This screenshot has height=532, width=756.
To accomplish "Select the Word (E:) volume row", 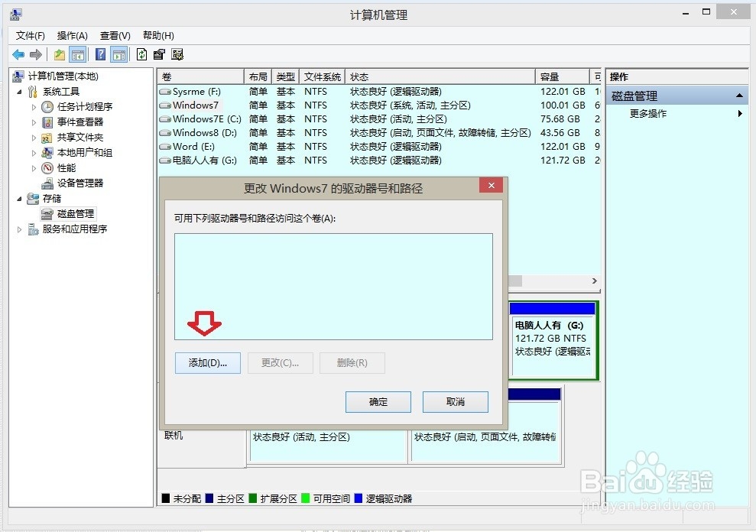I will (x=379, y=147).
